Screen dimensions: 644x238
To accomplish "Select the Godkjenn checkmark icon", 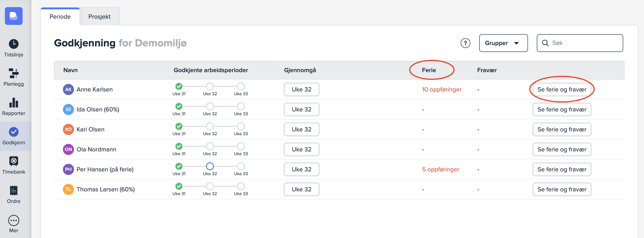I will 14,132.
